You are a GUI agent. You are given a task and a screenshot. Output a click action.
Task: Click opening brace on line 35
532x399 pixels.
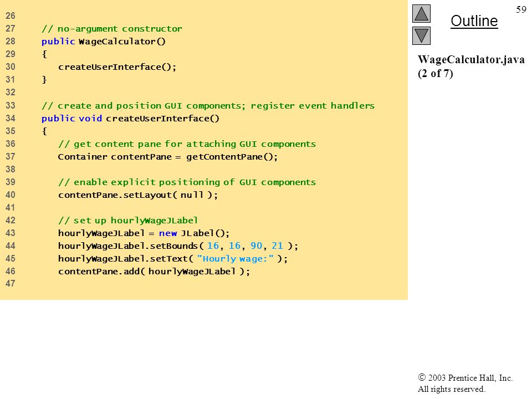click(44, 131)
